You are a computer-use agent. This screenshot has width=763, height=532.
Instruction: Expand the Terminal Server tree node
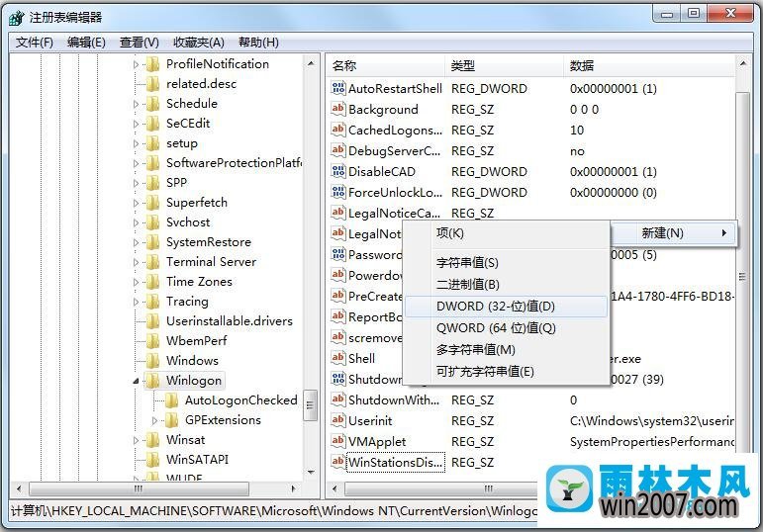pos(137,262)
